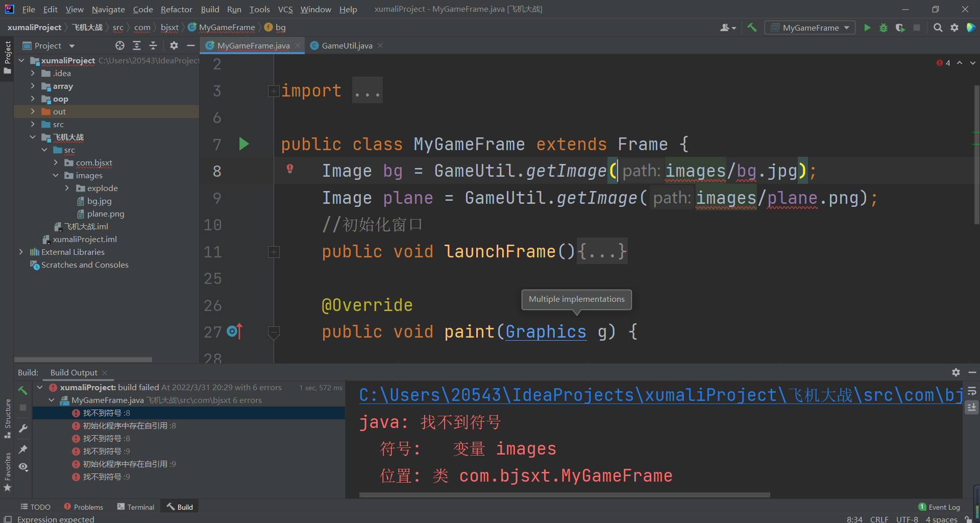The image size is (980, 523).
Task: Open Search Everywhere magnifier icon
Action: 938,28
